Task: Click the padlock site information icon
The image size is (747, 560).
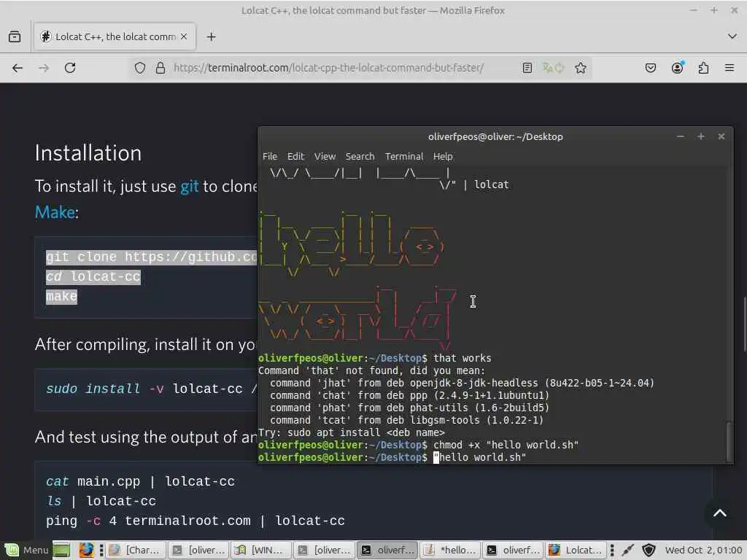Action: pyautogui.click(x=160, y=68)
